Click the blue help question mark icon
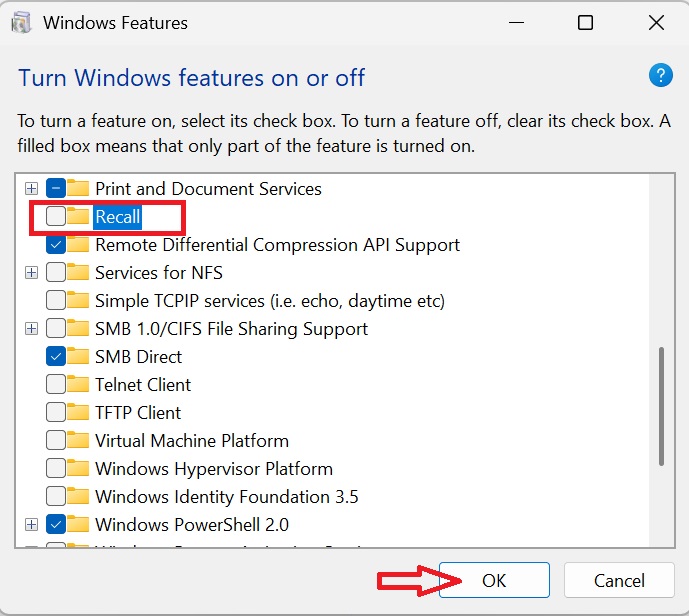The width and height of the screenshot is (689, 616). 660,76
